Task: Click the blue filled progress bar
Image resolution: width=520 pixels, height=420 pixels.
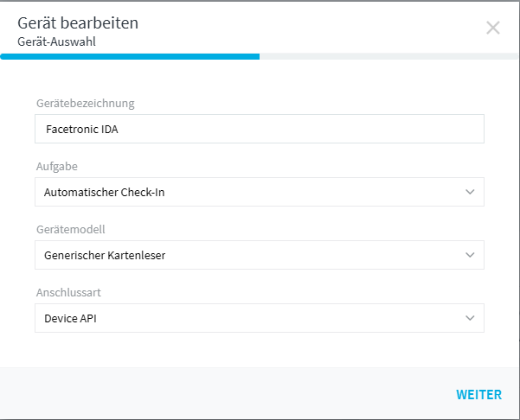Action: 130,57
